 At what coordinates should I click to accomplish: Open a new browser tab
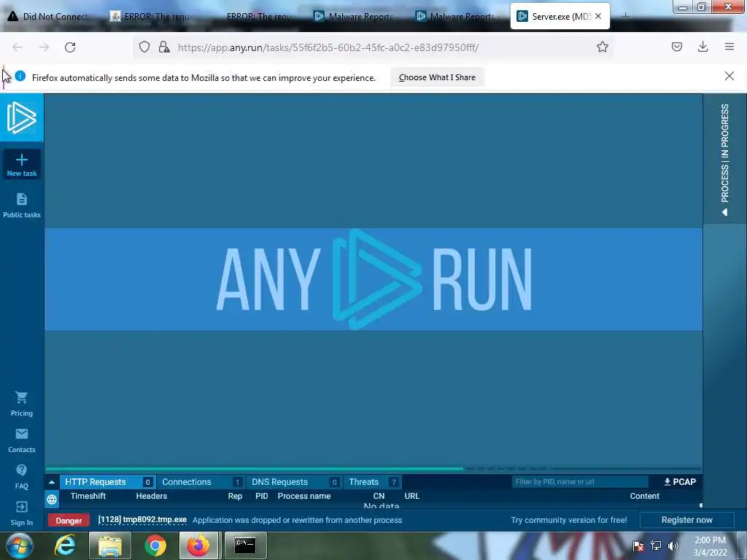point(625,16)
